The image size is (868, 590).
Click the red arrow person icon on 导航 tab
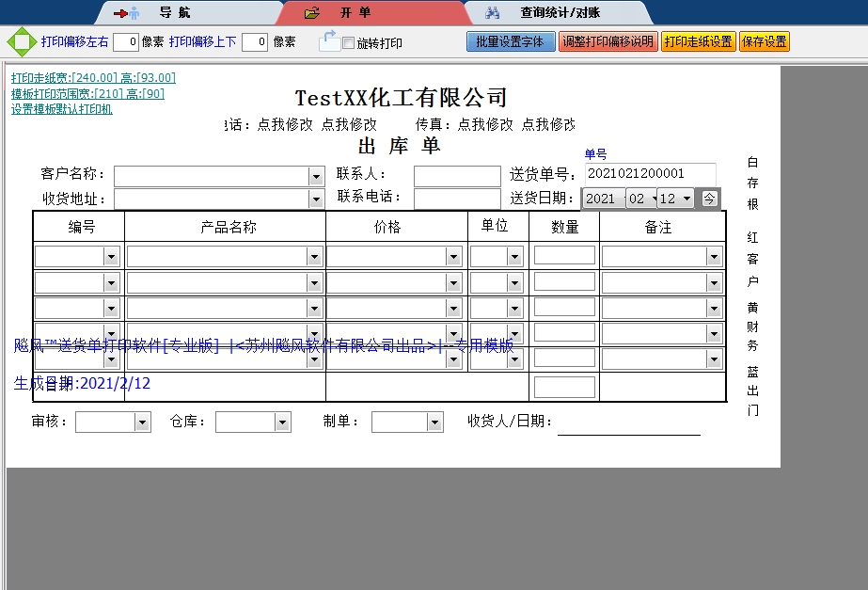[131, 12]
